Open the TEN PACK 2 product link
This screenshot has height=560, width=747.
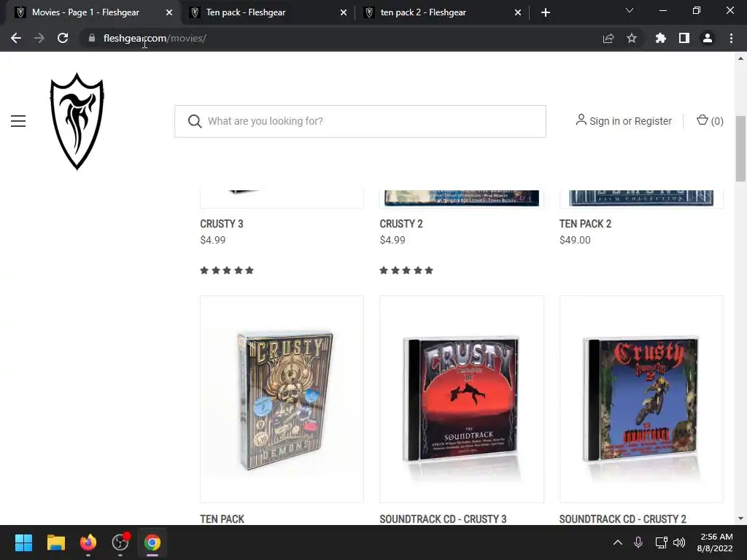tap(585, 224)
